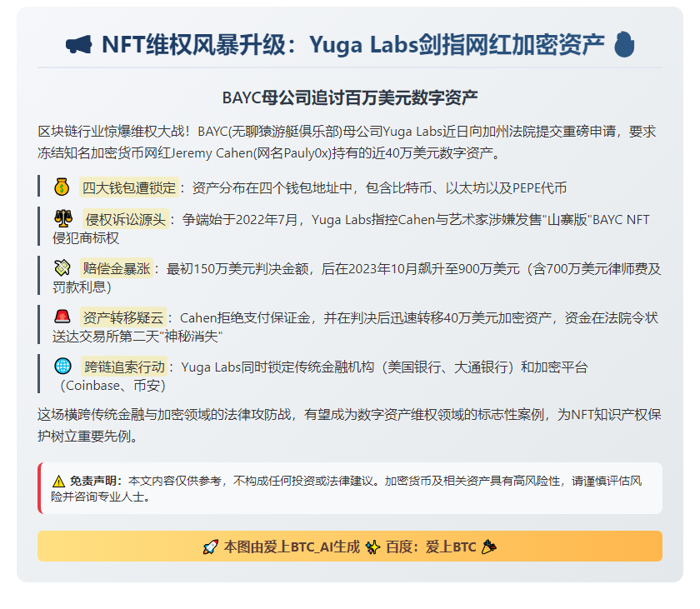The image size is (700, 609).
Task: Click the megaphone emoji in the title
Action: pos(78,45)
